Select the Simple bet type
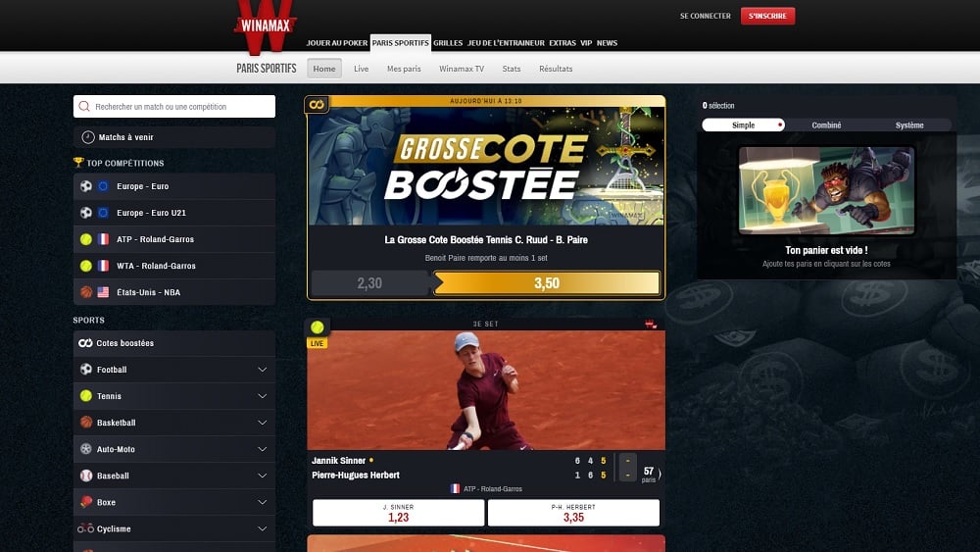Image resolution: width=980 pixels, height=552 pixels. pos(743,125)
